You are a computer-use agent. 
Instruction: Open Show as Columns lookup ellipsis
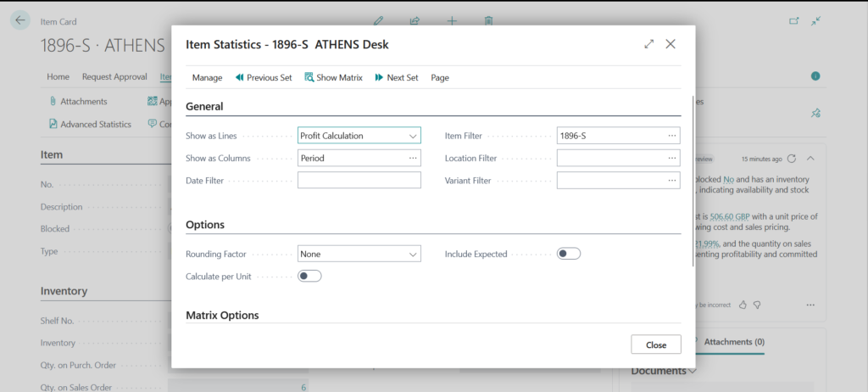[413, 158]
